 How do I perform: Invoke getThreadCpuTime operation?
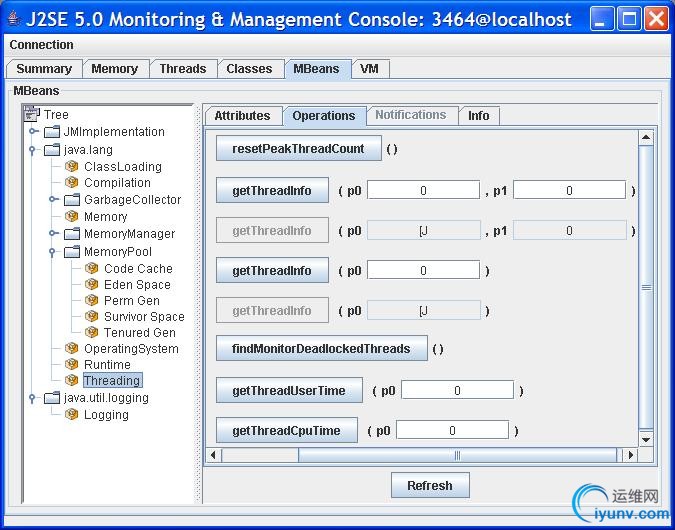pos(287,431)
